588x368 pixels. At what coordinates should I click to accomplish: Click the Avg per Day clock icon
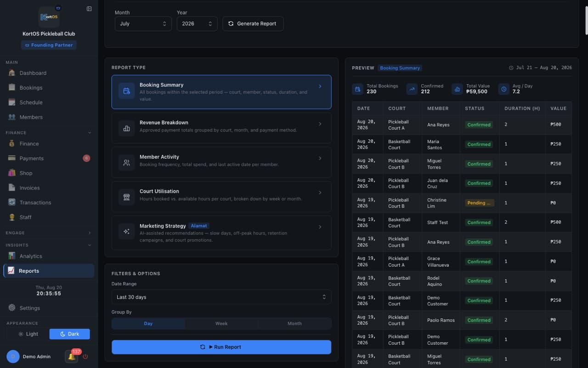tap(504, 89)
